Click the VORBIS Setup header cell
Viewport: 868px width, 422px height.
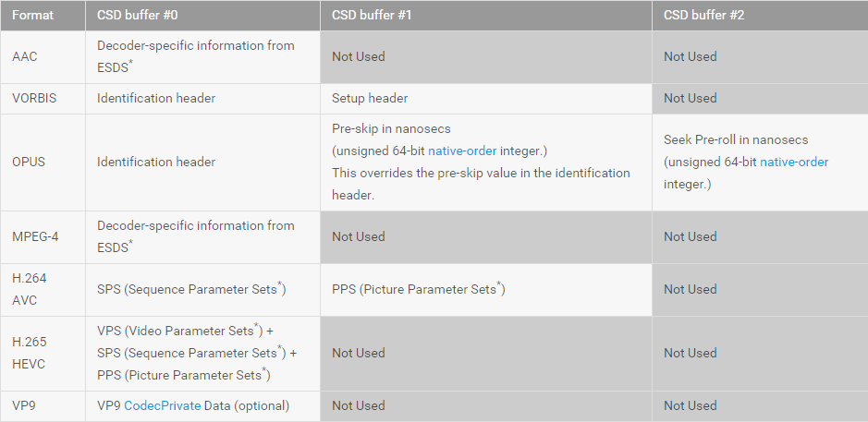pyautogui.click(x=486, y=99)
